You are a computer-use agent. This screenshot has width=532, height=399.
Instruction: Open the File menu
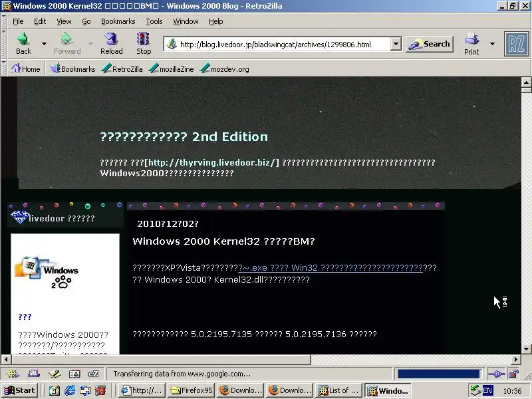(18, 21)
